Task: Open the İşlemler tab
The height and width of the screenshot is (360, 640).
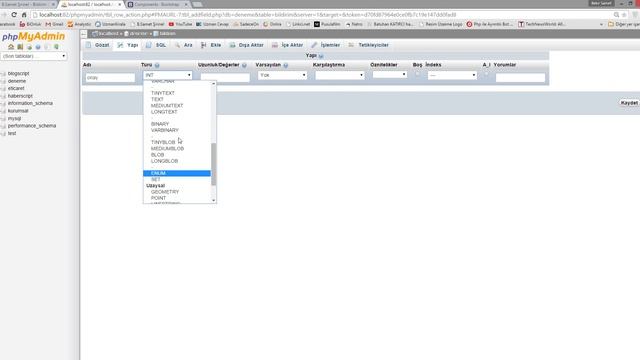Action: [x=326, y=45]
